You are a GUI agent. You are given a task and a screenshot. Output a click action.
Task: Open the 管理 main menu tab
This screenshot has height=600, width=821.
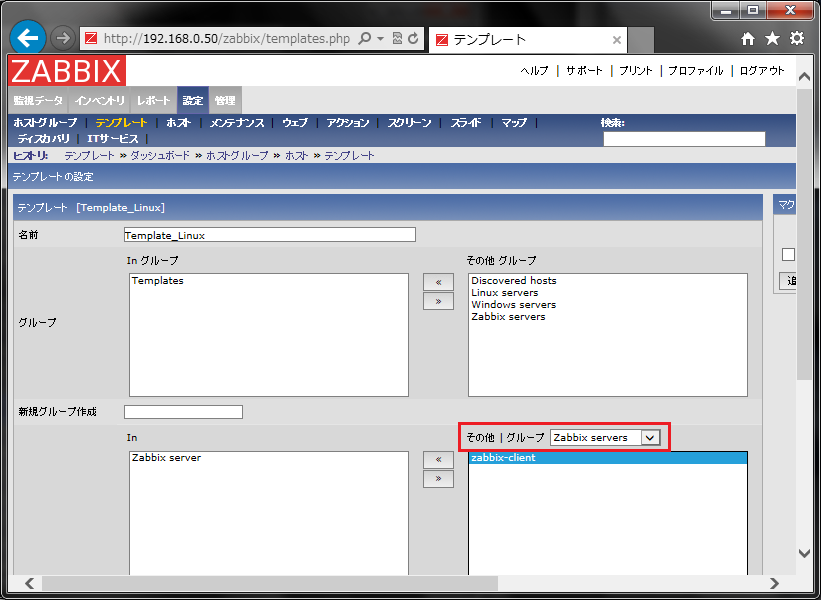click(225, 100)
